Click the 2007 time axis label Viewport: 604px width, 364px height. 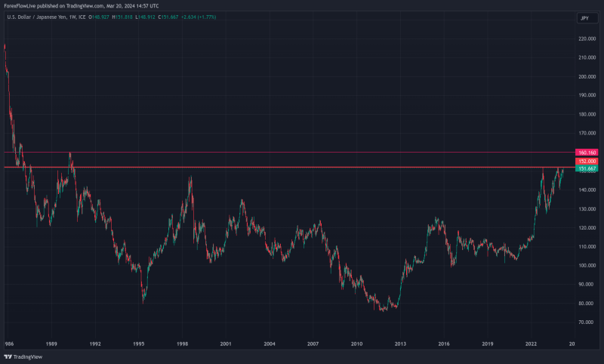(x=313, y=344)
